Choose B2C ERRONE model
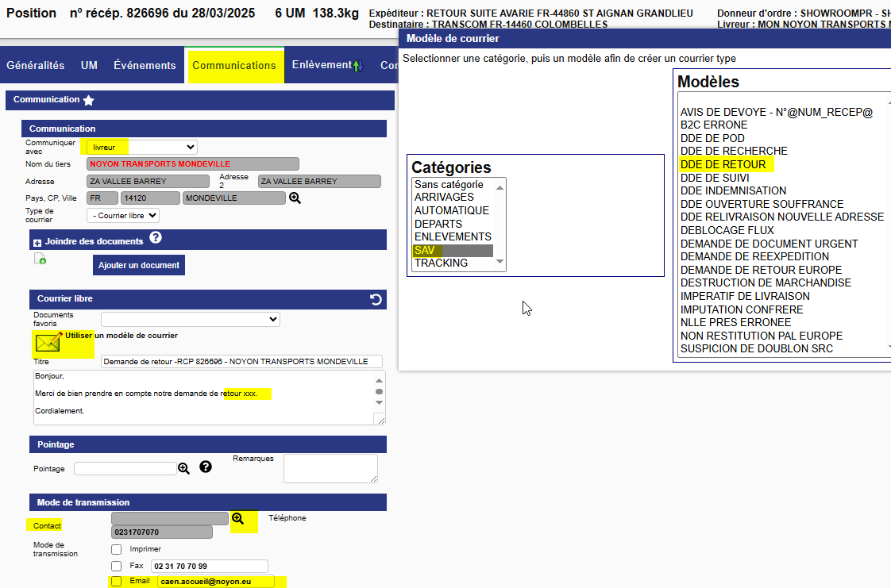This screenshot has width=891, height=588. (x=714, y=125)
